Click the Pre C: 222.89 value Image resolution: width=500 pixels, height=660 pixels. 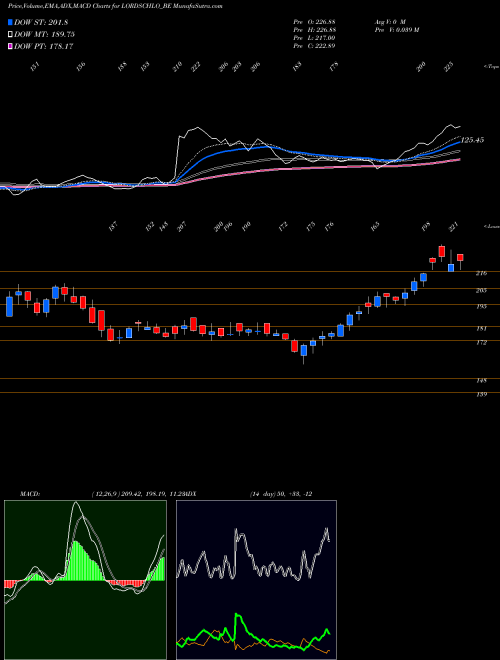point(314,46)
